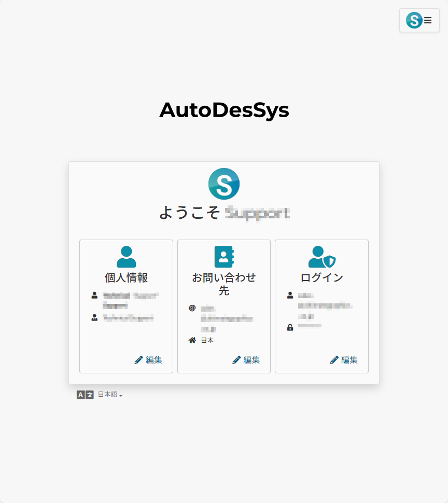Image resolution: width=448 pixels, height=503 pixels.
Task: Select the ログイン card heading
Action: [x=321, y=277]
